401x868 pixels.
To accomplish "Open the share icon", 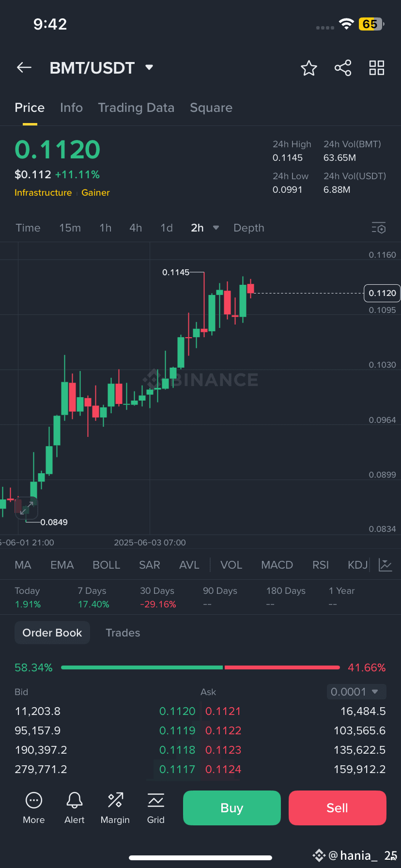I will (343, 68).
